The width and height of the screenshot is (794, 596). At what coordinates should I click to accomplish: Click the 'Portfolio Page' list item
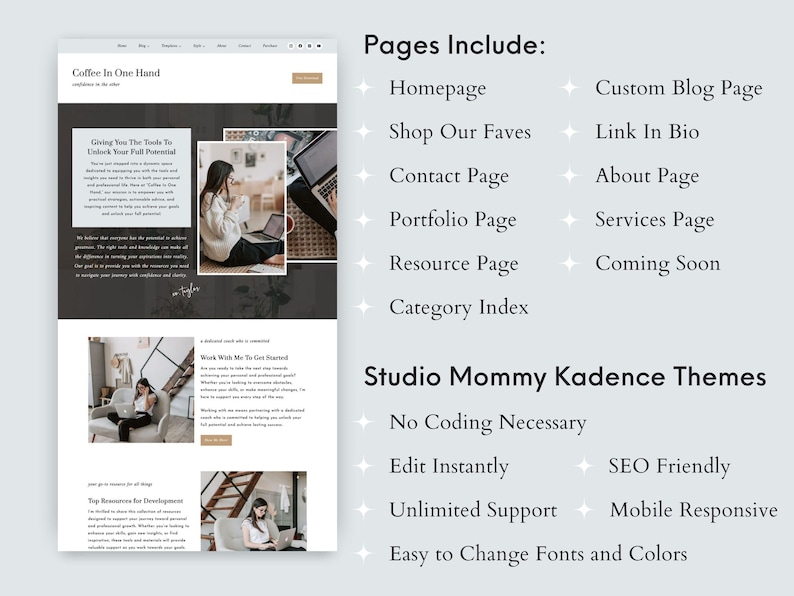pos(453,220)
